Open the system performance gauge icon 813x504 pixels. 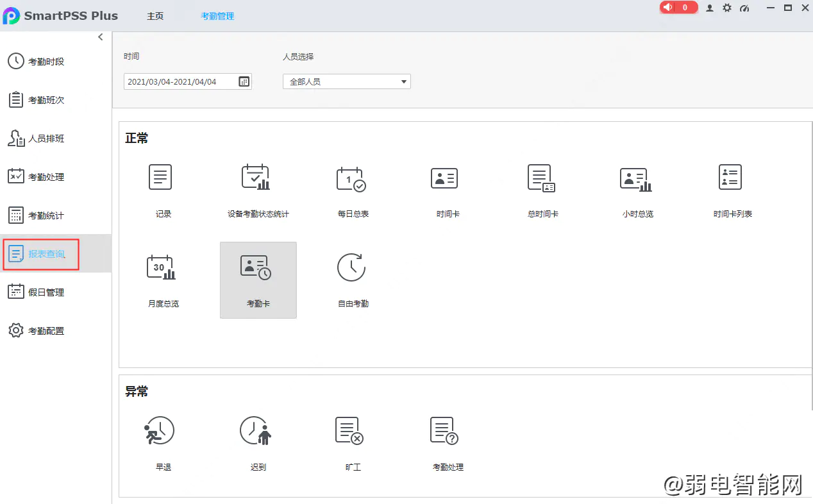click(x=744, y=8)
